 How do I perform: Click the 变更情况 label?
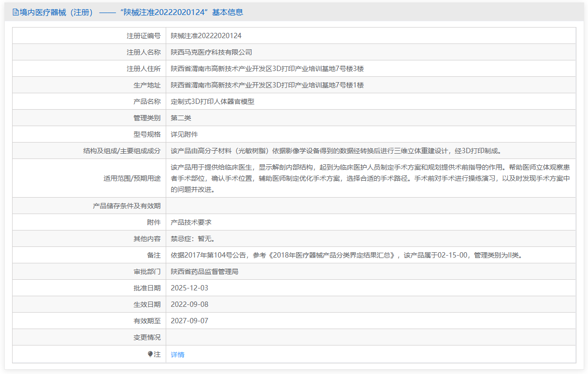(x=147, y=337)
